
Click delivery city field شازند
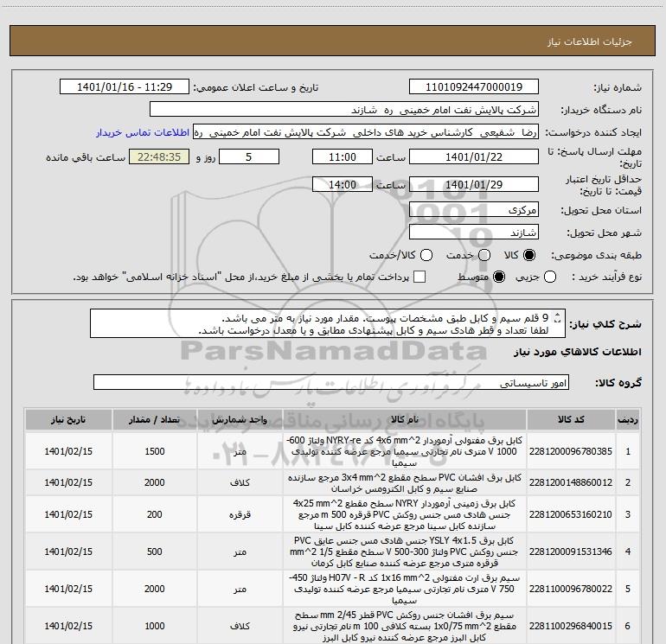click(x=473, y=233)
